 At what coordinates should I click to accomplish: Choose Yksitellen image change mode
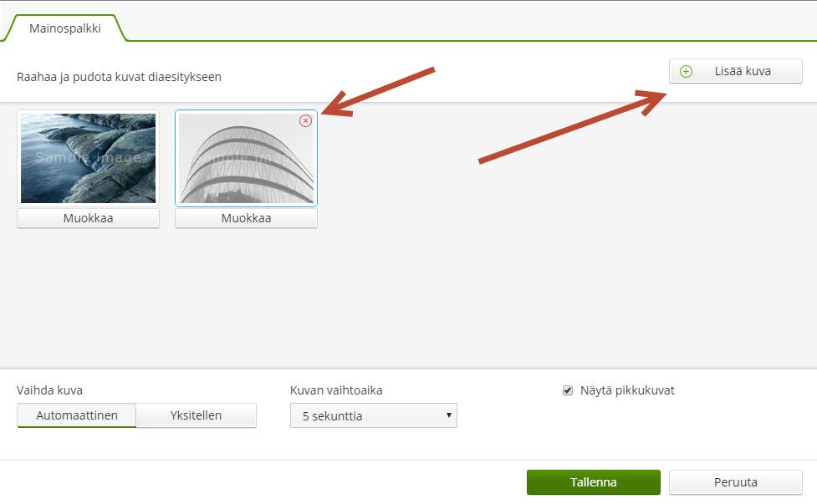[x=196, y=415]
